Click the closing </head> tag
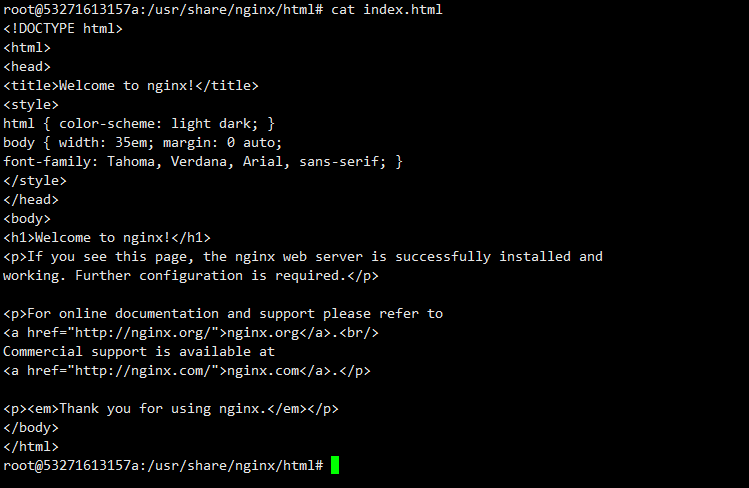749x488 pixels. [x=31, y=199]
